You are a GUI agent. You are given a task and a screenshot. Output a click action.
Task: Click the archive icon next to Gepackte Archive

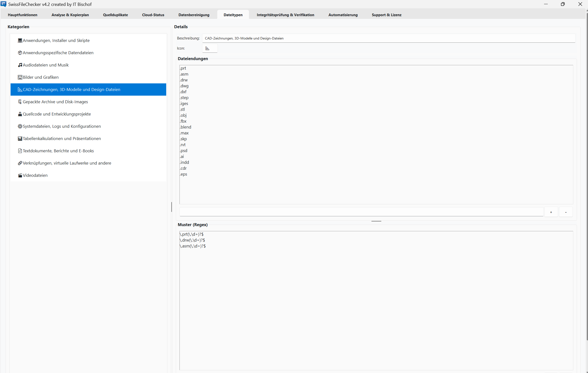(20, 102)
